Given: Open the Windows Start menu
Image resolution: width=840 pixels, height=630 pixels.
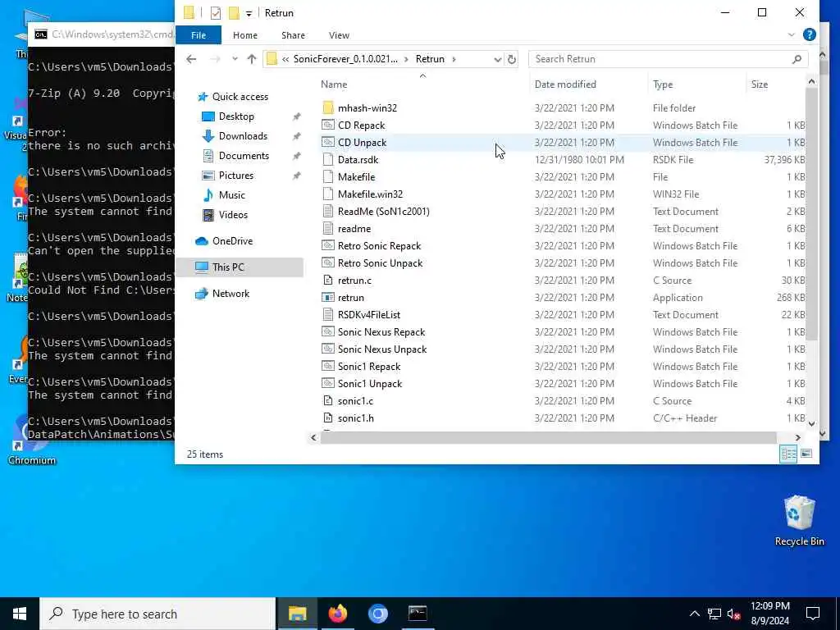Looking at the screenshot, I should point(20,614).
